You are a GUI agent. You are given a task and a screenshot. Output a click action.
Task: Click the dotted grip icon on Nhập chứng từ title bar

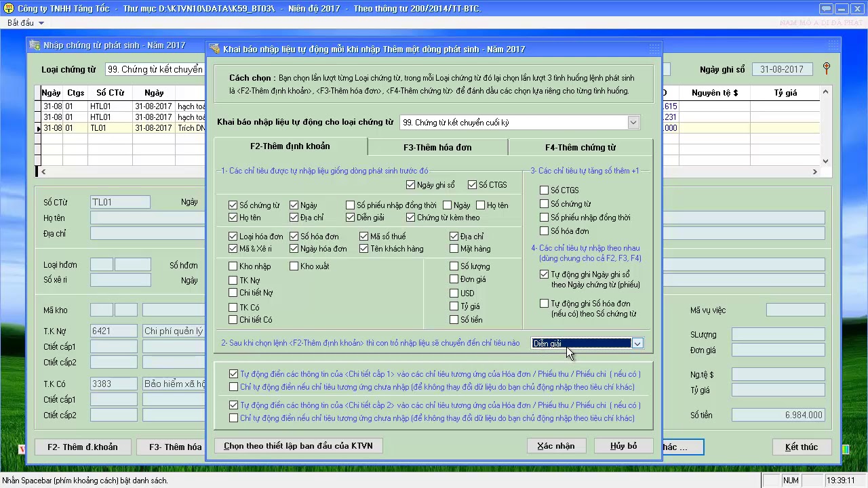coord(833,45)
